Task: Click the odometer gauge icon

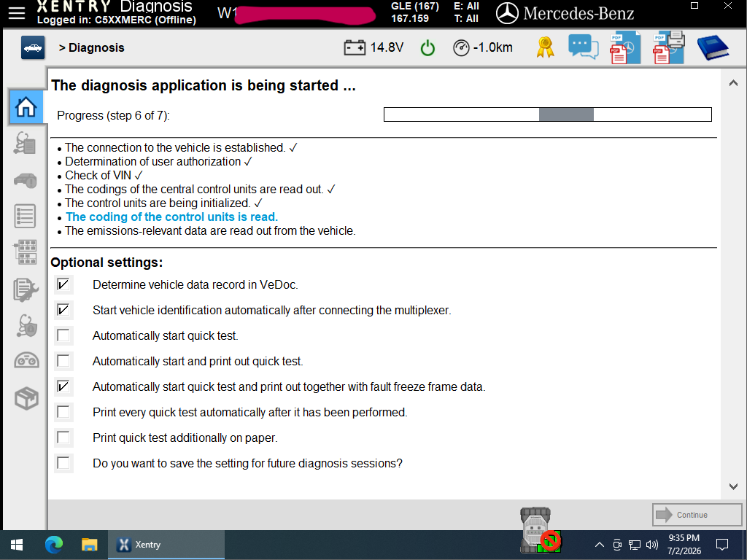Action: point(461,47)
